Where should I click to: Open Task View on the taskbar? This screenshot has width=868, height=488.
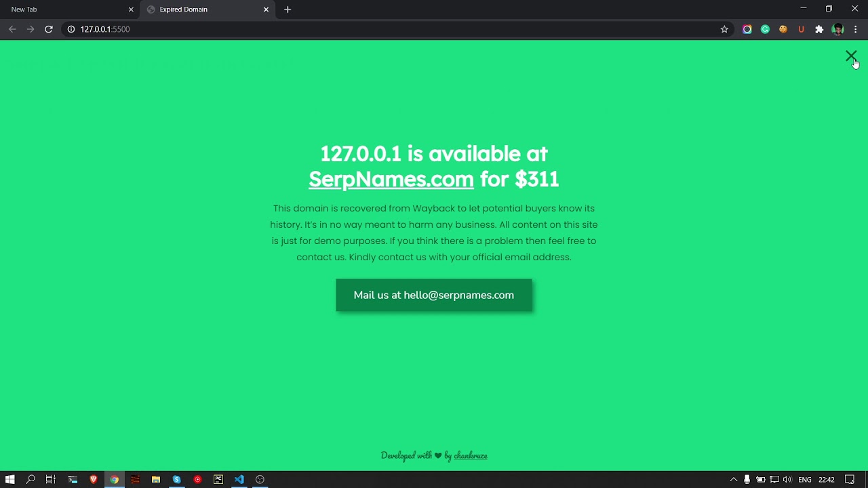coord(50,479)
